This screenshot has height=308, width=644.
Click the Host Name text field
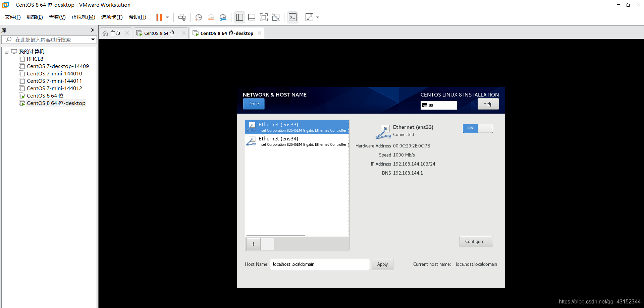tap(320, 264)
